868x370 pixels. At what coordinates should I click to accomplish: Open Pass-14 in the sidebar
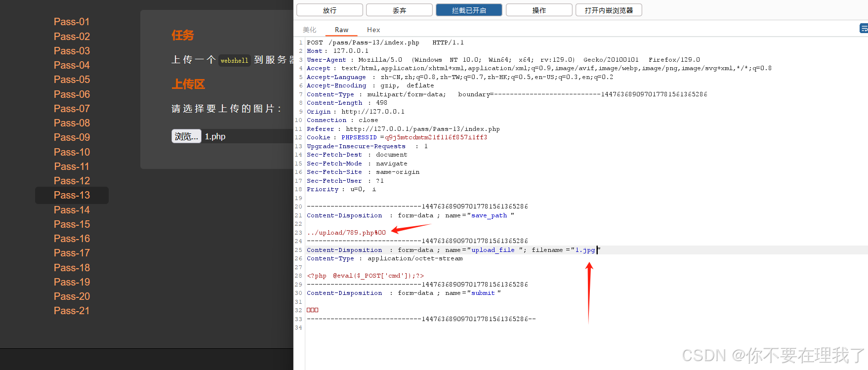click(72, 210)
